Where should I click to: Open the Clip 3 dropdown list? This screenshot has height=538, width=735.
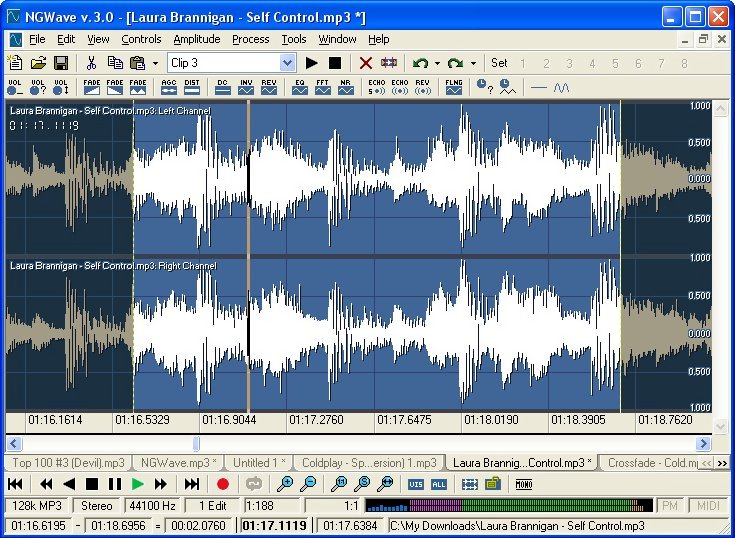288,63
